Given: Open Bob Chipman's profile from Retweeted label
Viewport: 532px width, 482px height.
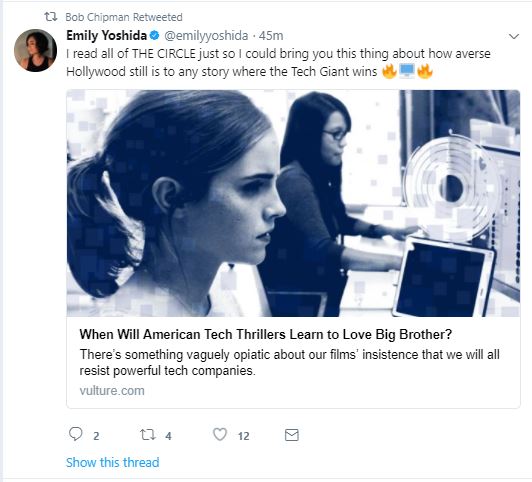Looking at the screenshot, I should pyautogui.click(x=97, y=17).
